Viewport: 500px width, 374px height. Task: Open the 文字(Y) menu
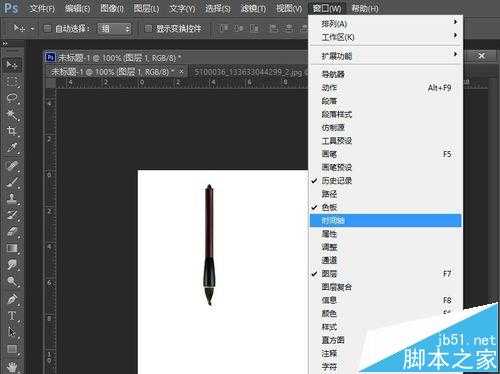pos(182,8)
